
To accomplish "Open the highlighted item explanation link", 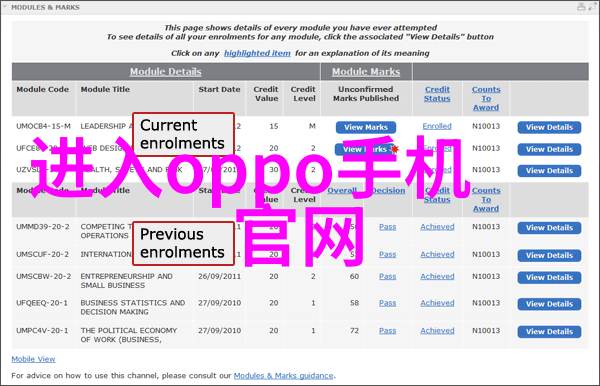I will pos(257,53).
